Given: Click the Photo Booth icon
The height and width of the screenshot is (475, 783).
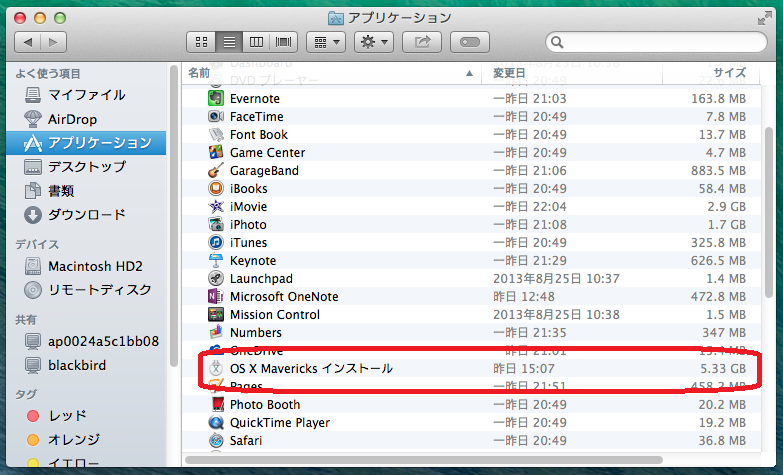Looking at the screenshot, I should pyautogui.click(x=216, y=404).
